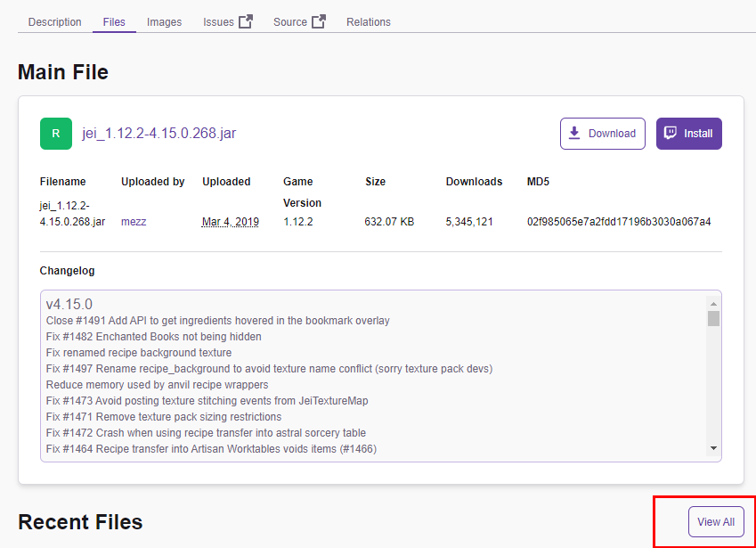Screen dimensions: 756x548
Task: Open jei_1.12.2-4.15.0.268.jar file link
Action: coord(159,133)
